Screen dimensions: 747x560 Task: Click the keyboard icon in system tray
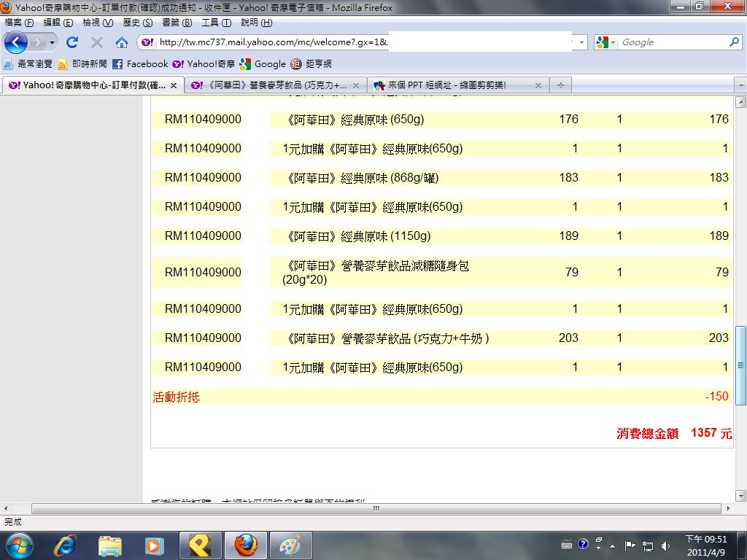pos(567,544)
